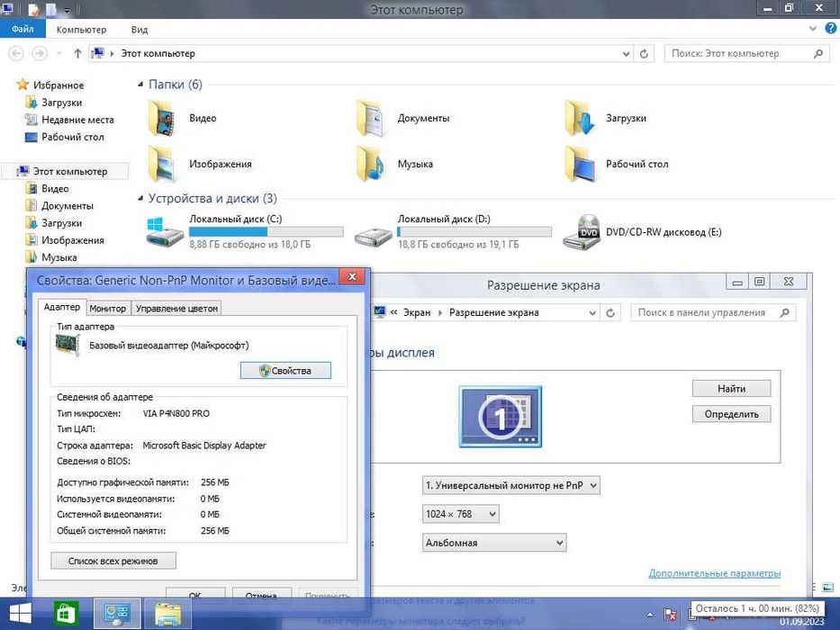The height and width of the screenshot is (630, 840).
Task: Click the Back navigation arrow in Explorer
Action: click(16, 54)
